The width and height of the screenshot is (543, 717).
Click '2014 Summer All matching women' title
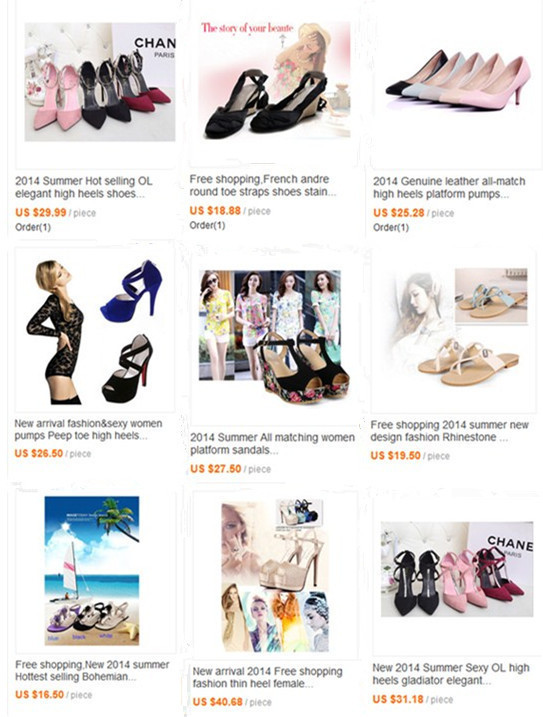coord(272,444)
